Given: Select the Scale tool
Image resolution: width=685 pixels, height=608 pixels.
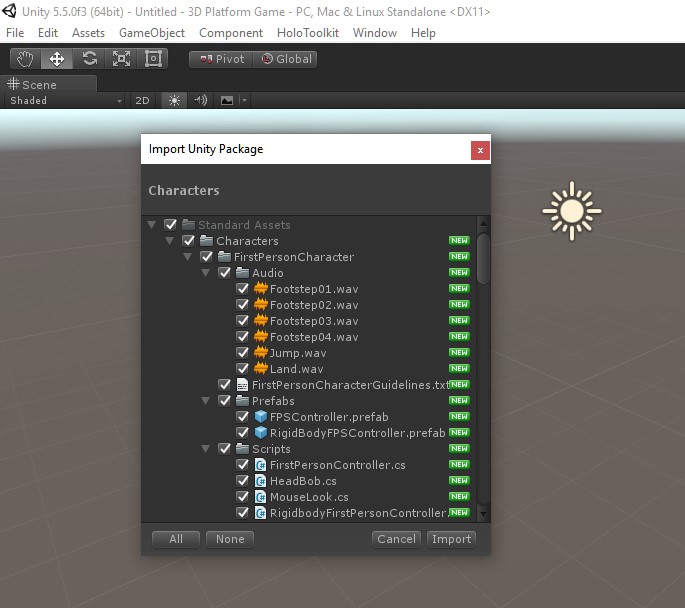Looking at the screenshot, I should click(121, 59).
